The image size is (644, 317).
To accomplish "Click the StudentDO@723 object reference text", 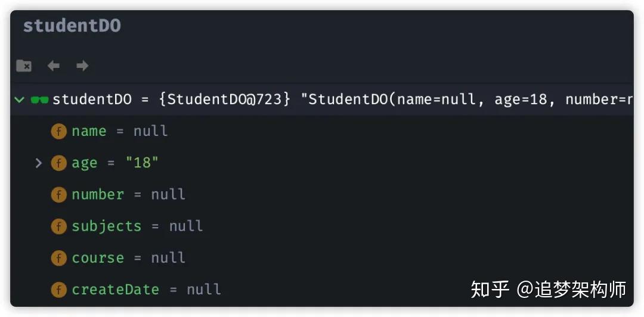I will click(225, 100).
